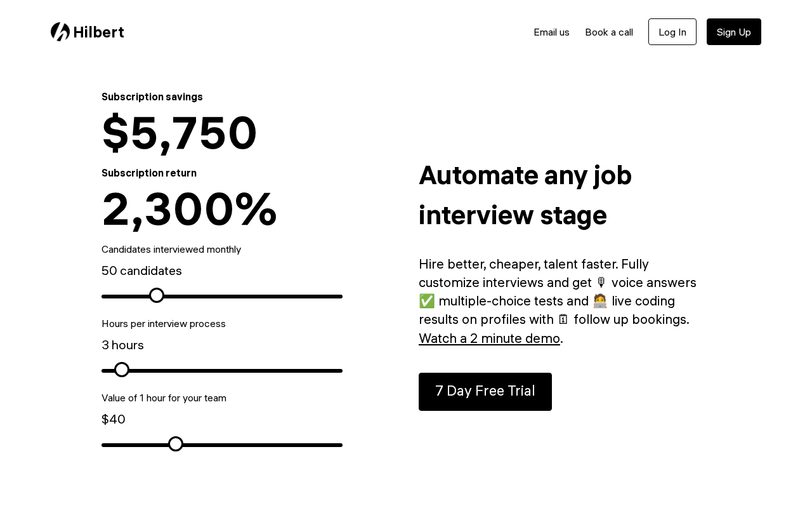Click the Automate any job interview stage heading
Viewport: 812px width, 508px height.
click(x=525, y=195)
